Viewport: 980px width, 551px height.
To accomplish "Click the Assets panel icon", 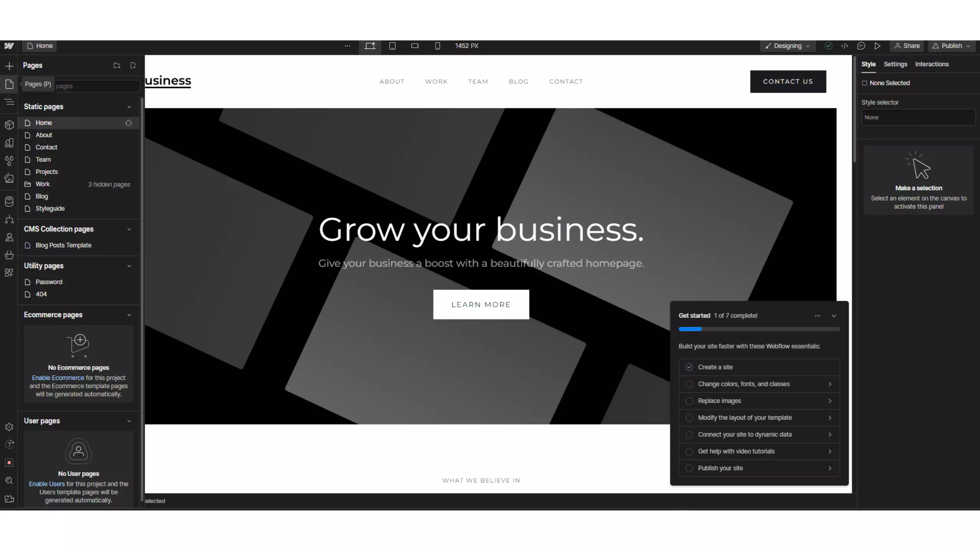I will click(x=10, y=179).
